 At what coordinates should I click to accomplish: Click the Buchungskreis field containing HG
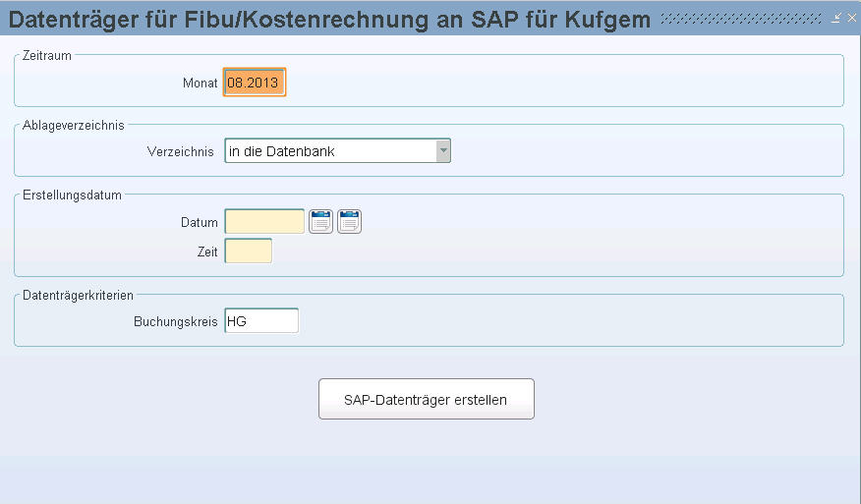[x=261, y=320]
